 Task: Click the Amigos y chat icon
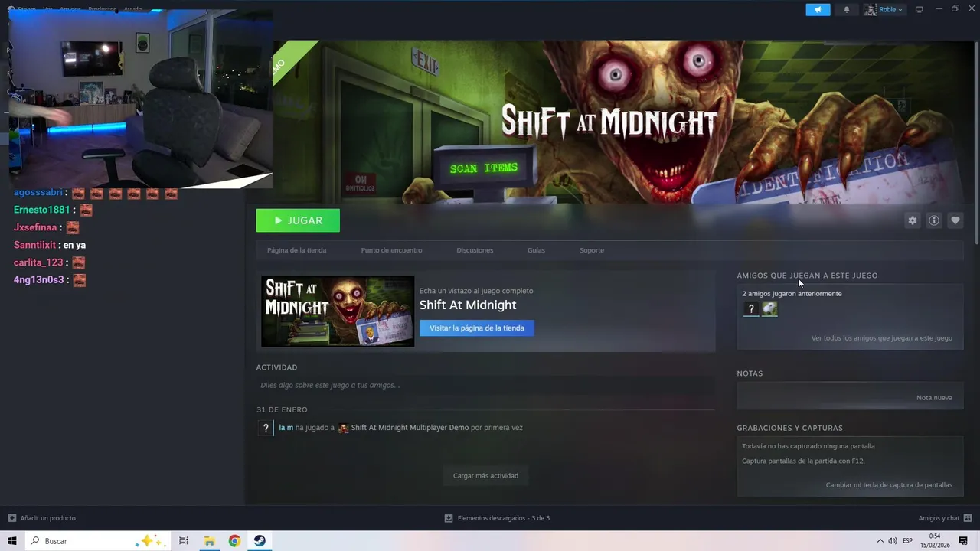[968, 518]
